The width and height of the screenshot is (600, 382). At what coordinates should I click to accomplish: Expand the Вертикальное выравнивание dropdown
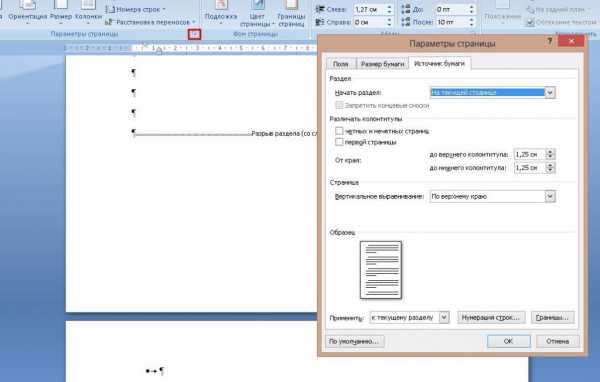[550, 196]
